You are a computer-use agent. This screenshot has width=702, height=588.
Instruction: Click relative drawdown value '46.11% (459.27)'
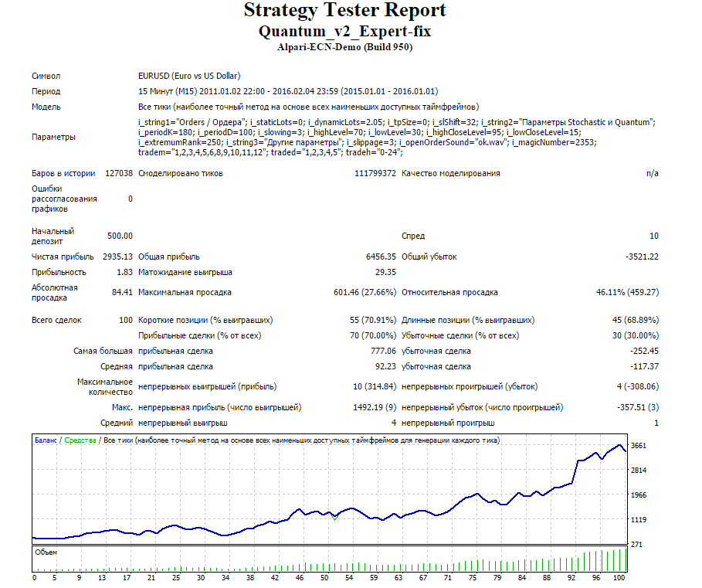click(x=627, y=292)
